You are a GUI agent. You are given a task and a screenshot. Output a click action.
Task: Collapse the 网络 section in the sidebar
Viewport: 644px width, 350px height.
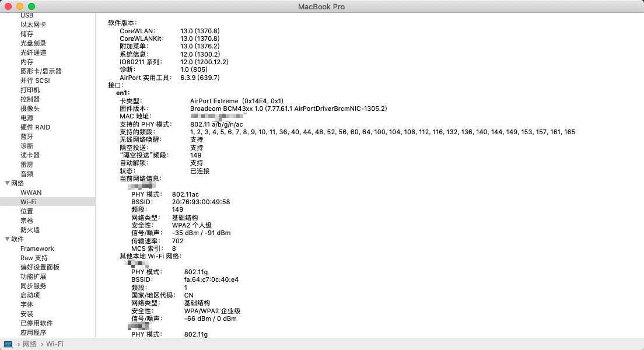tap(6, 183)
